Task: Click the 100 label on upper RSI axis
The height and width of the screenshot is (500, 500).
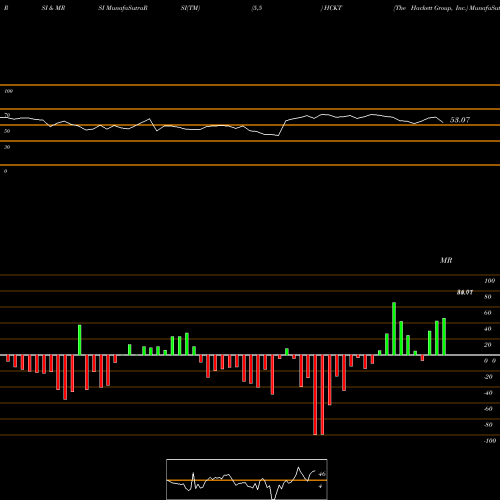Action: [8, 91]
